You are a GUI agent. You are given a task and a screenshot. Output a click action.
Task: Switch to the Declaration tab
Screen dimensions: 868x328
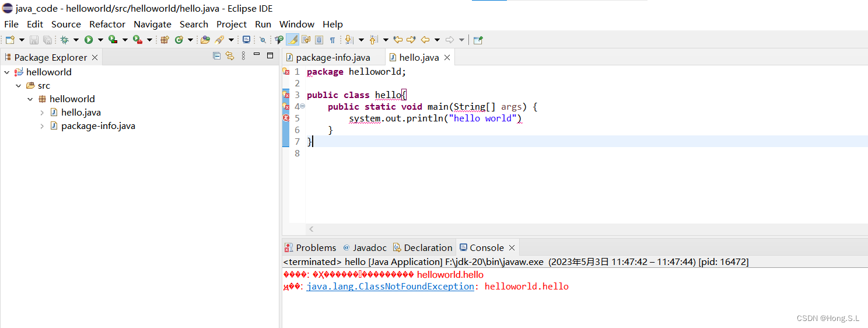pyautogui.click(x=422, y=247)
